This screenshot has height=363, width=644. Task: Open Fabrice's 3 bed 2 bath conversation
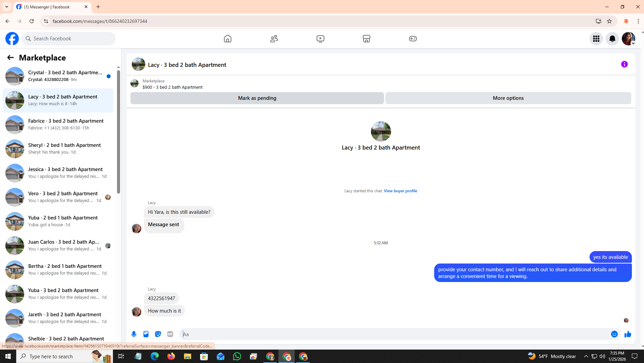[x=58, y=124]
